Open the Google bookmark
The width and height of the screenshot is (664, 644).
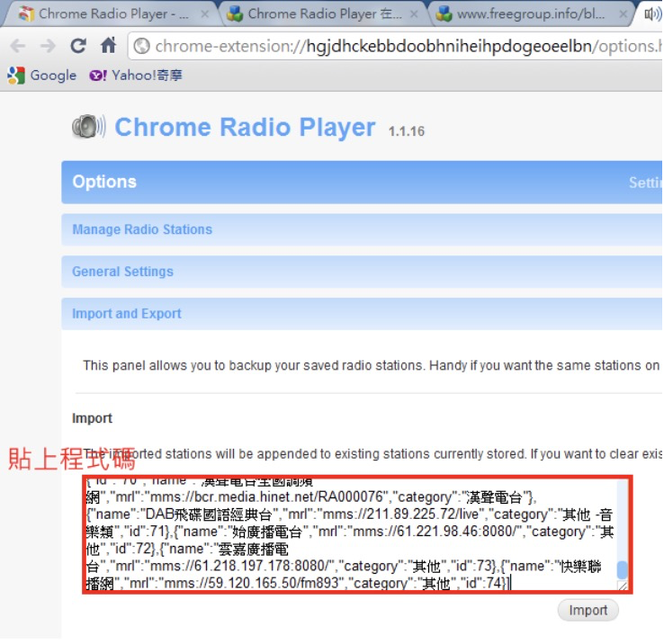tap(42, 76)
